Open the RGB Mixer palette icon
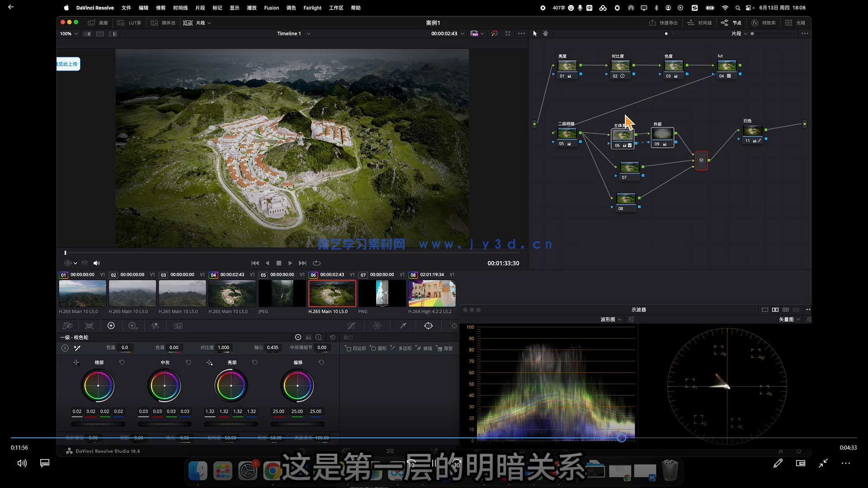 [x=155, y=326]
